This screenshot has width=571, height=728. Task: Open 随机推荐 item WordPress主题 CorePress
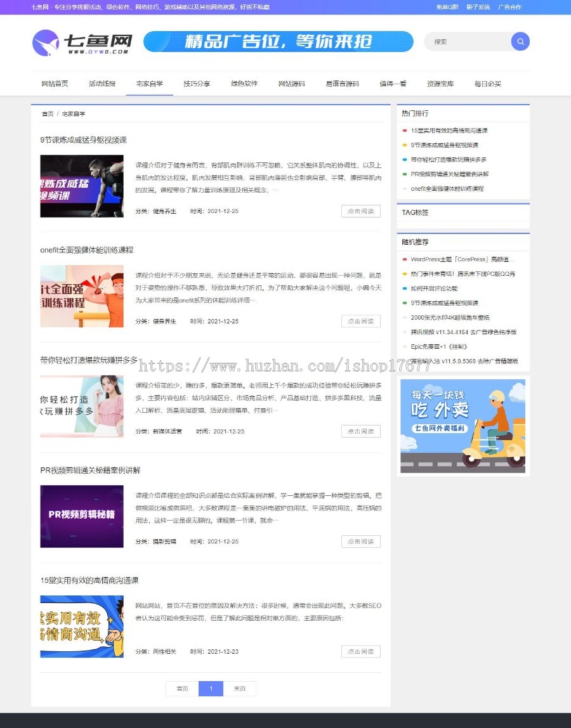463,259
